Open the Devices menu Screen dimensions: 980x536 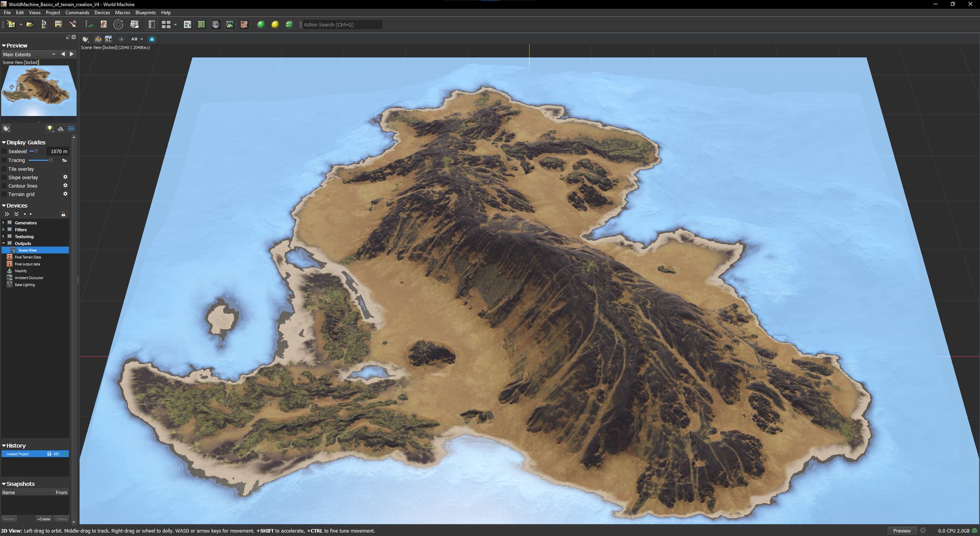[102, 13]
